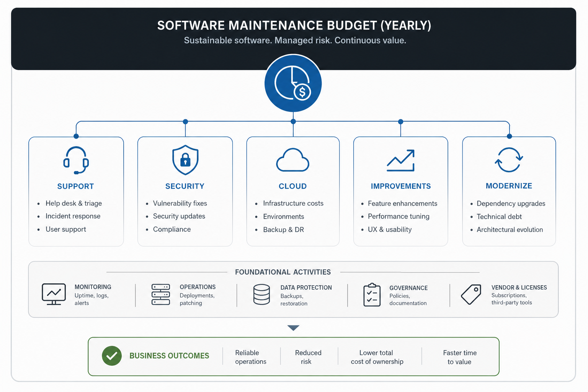Click 'Incident response' bullet

pos(73,216)
